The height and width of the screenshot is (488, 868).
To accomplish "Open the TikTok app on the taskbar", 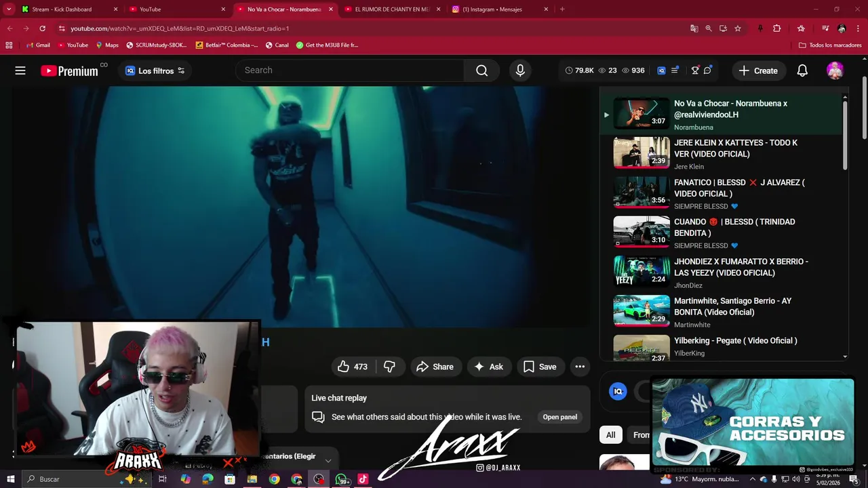I will (363, 479).
